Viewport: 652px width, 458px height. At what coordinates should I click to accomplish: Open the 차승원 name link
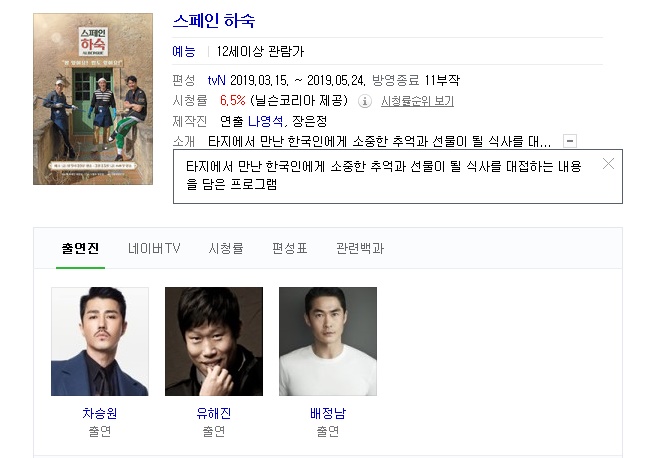100,413
